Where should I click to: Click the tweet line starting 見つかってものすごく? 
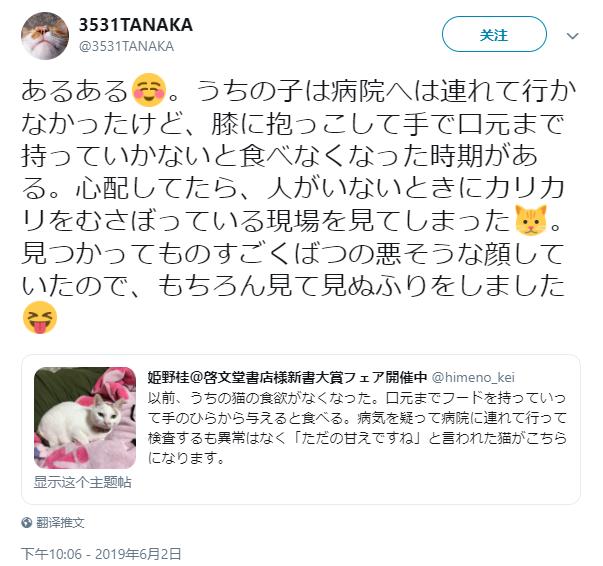[x=293, y=253]
